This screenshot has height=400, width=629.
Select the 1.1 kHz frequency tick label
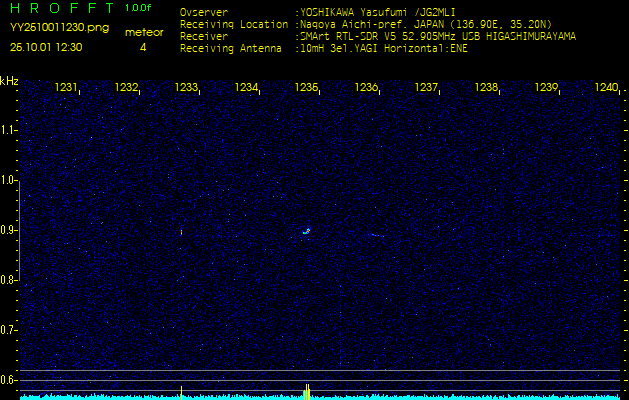(9, 130)
